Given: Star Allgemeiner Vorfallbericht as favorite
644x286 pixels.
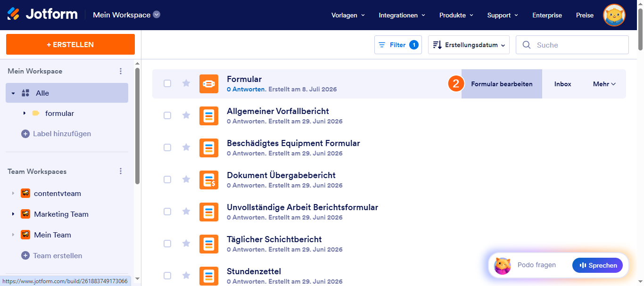Looking at the screenshot, I should [186, 115].
